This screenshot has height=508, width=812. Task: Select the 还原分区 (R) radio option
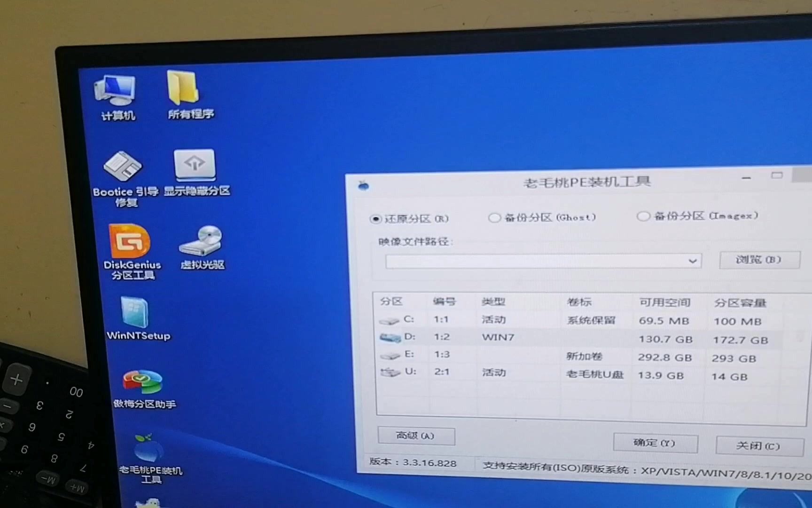point(409,219)
